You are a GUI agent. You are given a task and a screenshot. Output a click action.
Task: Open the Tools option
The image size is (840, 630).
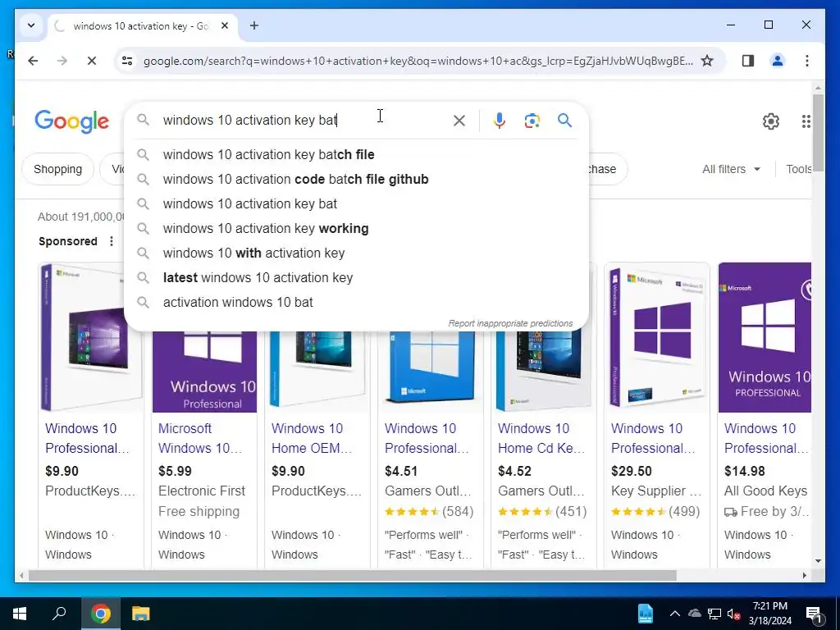(798, 169)
